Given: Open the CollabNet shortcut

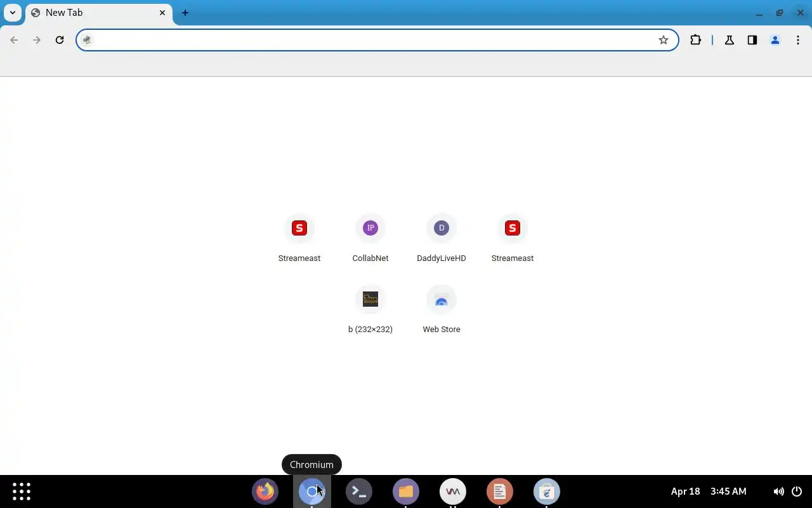Looking at the screenshot, I should point(370,239).
